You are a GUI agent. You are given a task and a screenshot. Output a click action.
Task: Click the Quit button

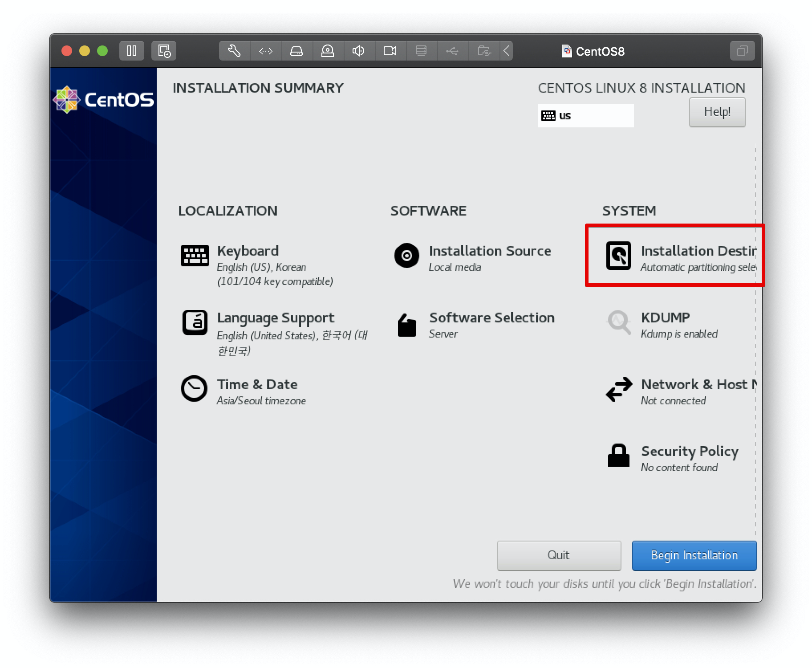pos(559,555)
